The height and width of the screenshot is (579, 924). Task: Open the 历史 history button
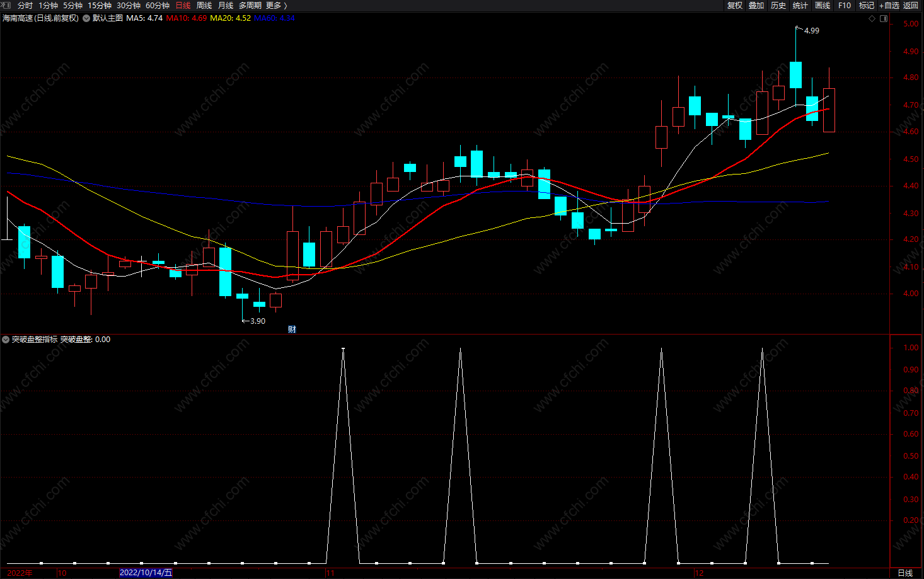coord(778,5)
